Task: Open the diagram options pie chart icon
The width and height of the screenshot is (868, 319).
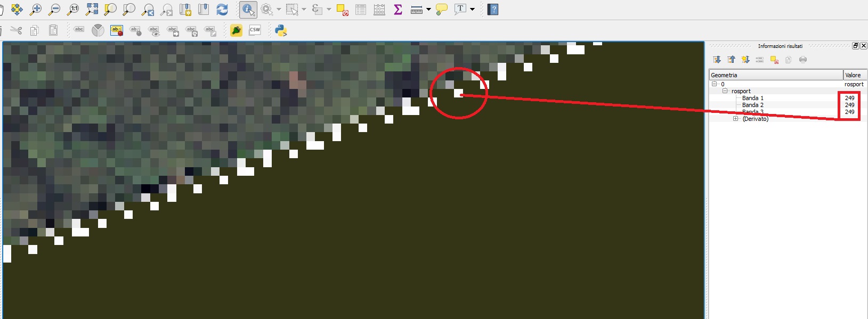Action: coord(98,30)
